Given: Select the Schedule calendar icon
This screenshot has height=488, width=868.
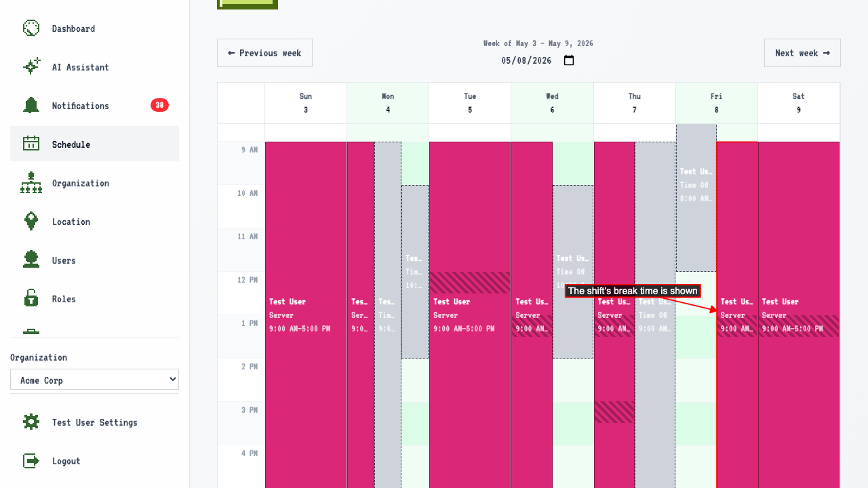Looking at the screenshot, I should [x=31, y=144].
